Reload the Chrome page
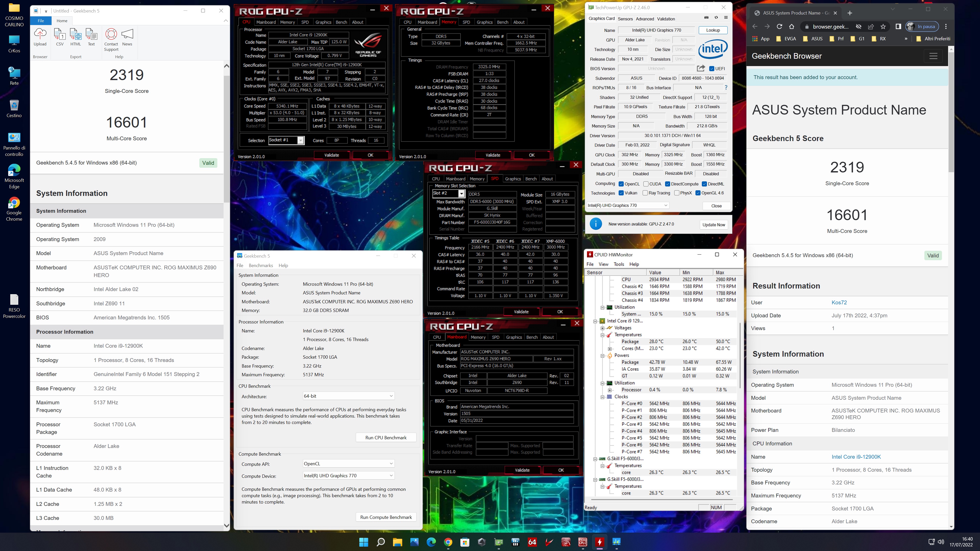The height and width of the screenshot is (551, 980). pyautogui.click(x=779, y=26)
